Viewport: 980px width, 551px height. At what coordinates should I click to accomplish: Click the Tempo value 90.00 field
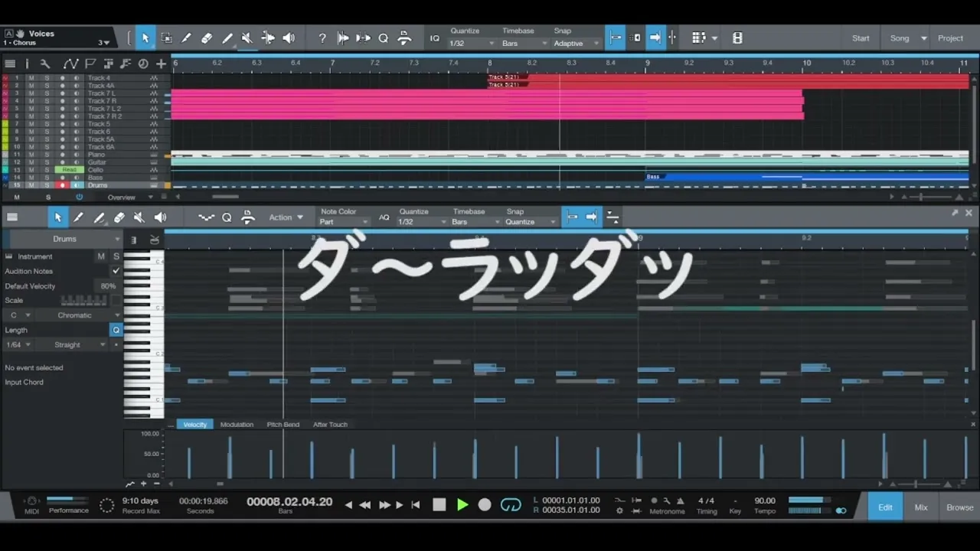[x=764, y=500]
